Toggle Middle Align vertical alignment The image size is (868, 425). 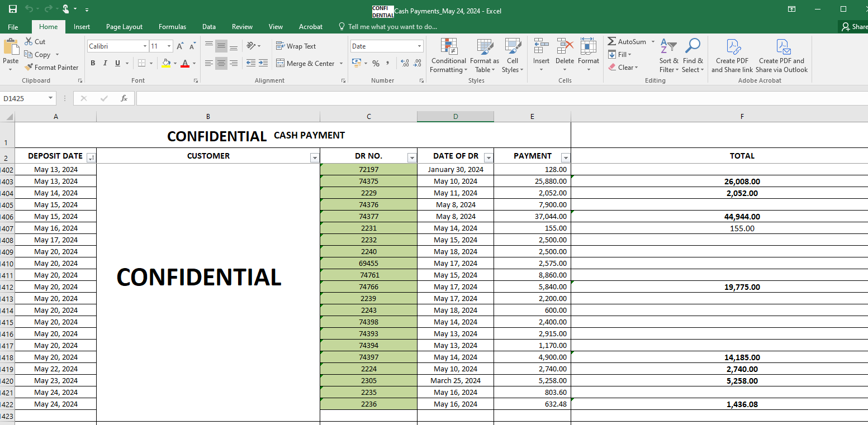coord(221,46)
